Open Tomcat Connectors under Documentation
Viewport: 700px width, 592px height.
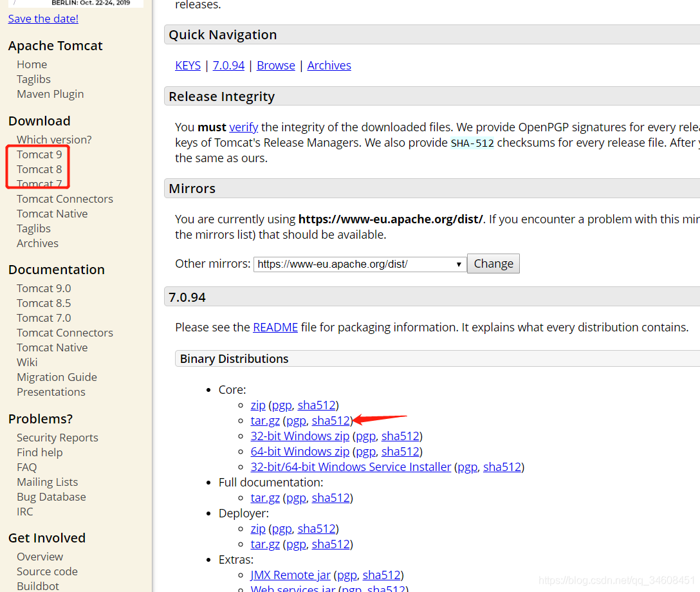[65, 333]
